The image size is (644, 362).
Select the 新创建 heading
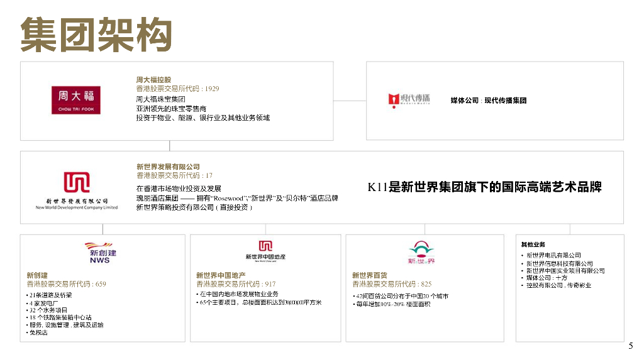pyautogui.click(x=37, y=275)
